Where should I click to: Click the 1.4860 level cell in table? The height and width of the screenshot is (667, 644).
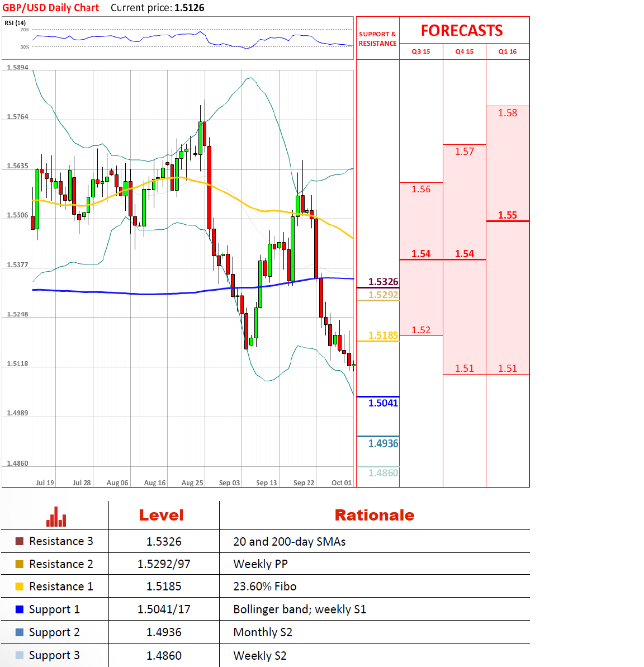coord(164,655)
